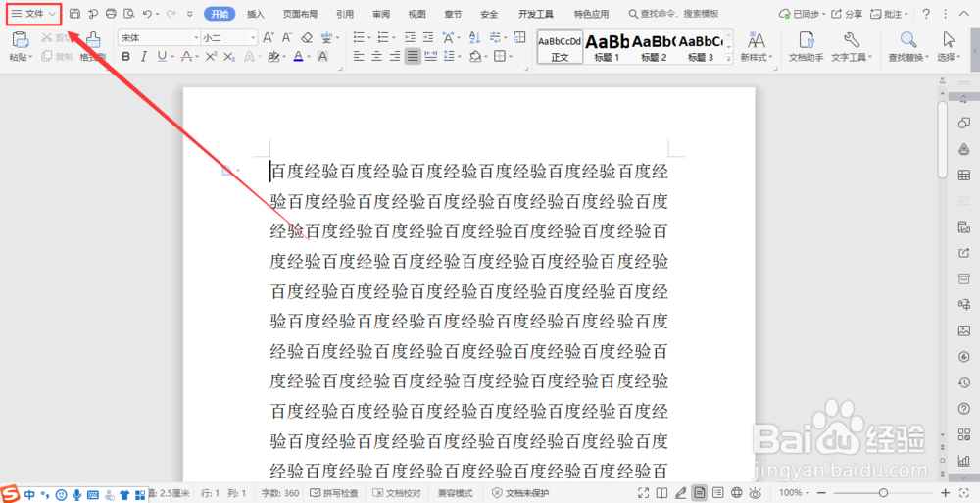This screenshot has width=980, height=503.
Task: Click the Redo arrow icon
Action: coord(171,13)
